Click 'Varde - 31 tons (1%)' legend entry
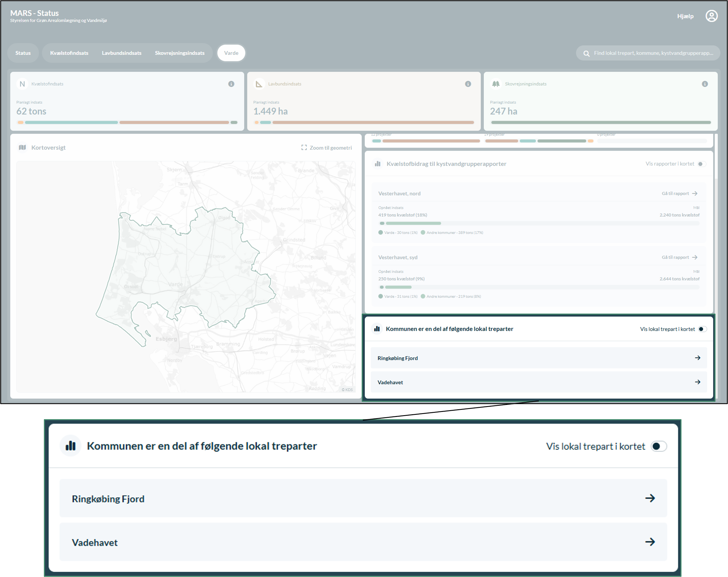 point(398,296)
